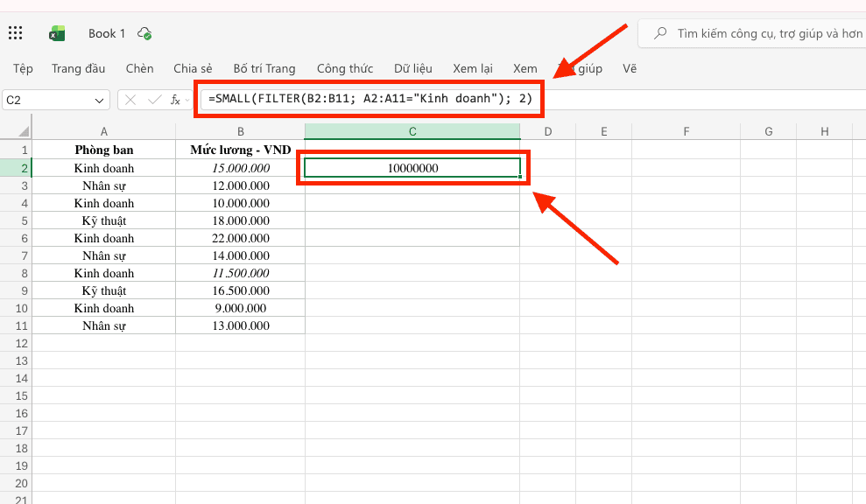The image size is (866, 504).
Task: Open the Công thức tab
Action: (x=345, y=68)
